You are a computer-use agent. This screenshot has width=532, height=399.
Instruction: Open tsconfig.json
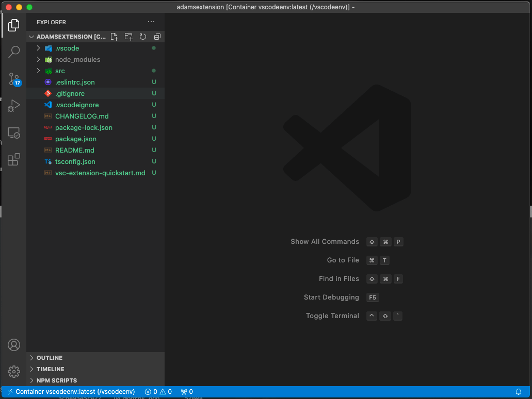tap(95, 162)
